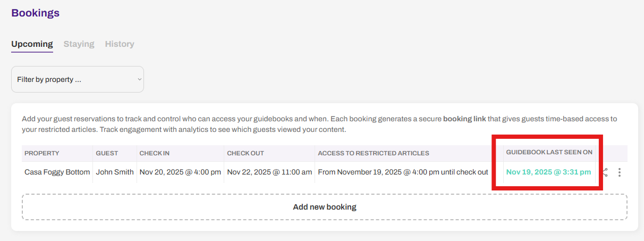Open the Staying tab
The height and width of the screenshot is (241, 644).
tap(79, 44)
